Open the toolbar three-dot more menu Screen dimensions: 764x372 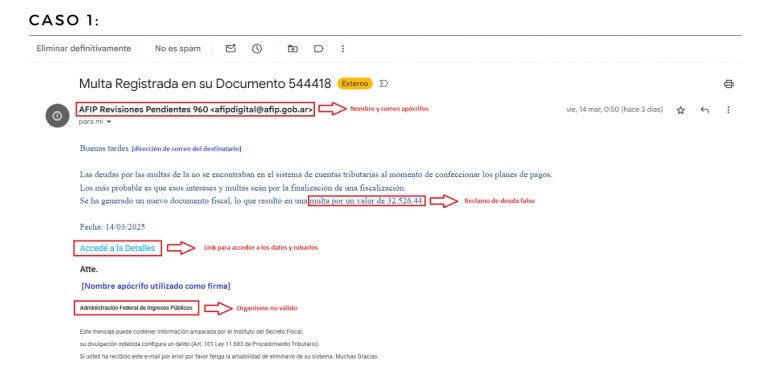[343, 48]
